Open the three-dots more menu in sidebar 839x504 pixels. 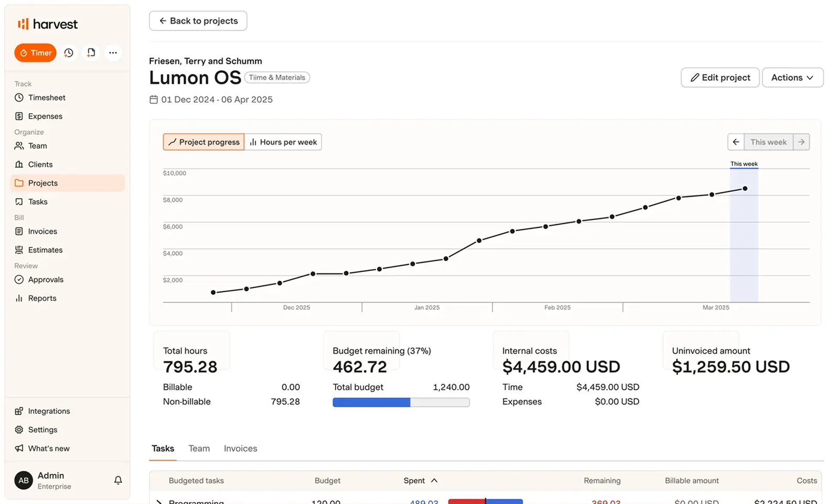click(113, 53)
